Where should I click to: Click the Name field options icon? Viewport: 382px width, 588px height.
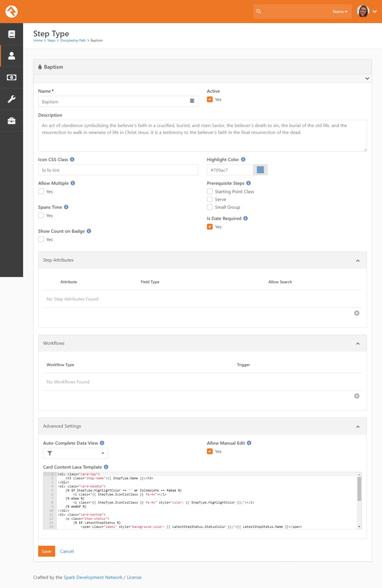[x=192, y=101]
